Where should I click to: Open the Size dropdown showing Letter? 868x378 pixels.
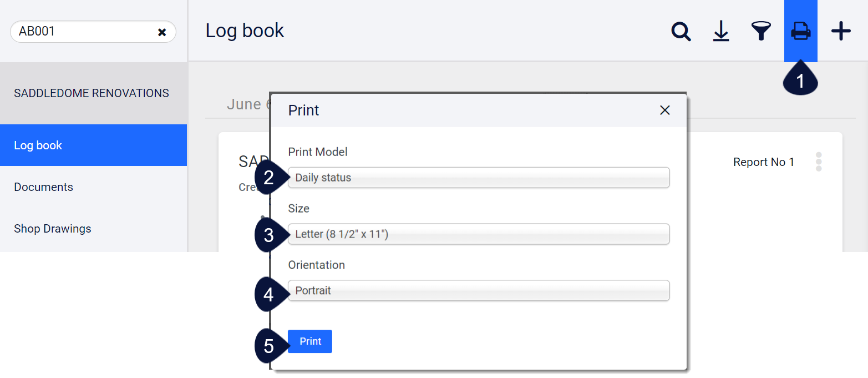(479, 234)
